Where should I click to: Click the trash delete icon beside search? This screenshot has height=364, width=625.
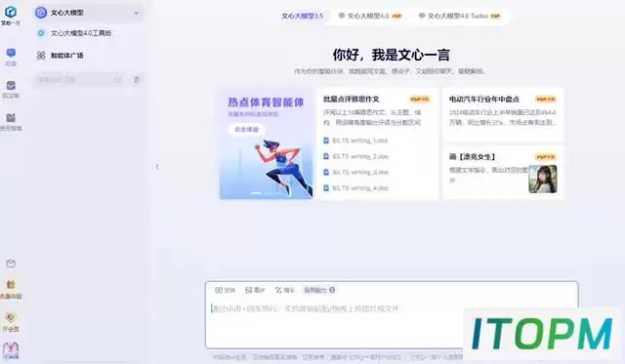pyautogui.click(x=137, y=80)
